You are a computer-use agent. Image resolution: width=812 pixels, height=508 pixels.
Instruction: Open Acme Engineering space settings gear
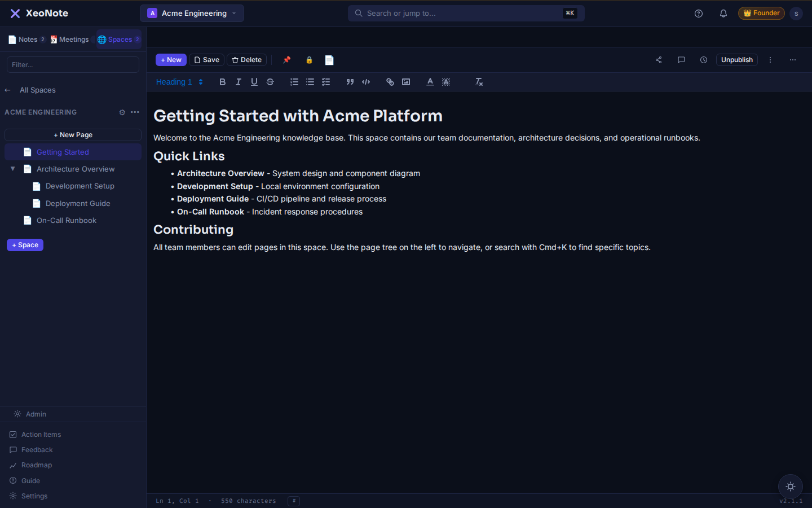point(122,112)
